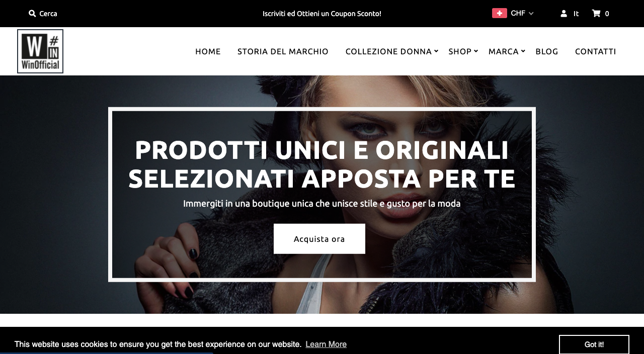Open the Blog menu item
644x354 pixels.
[547, 51]
